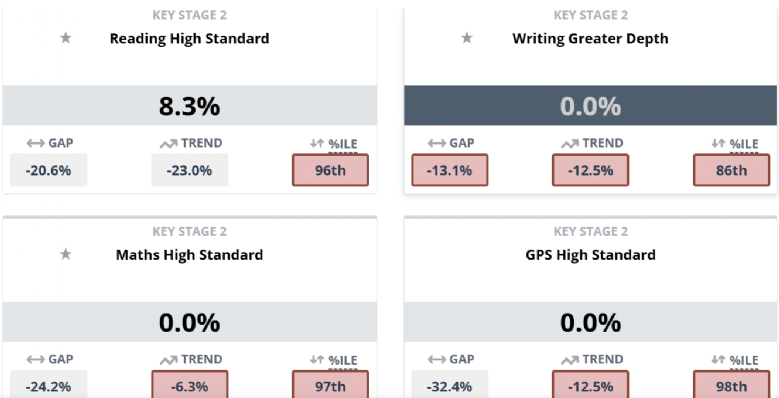
Task: Open the GPS High Standard card title
Action: 591,255
